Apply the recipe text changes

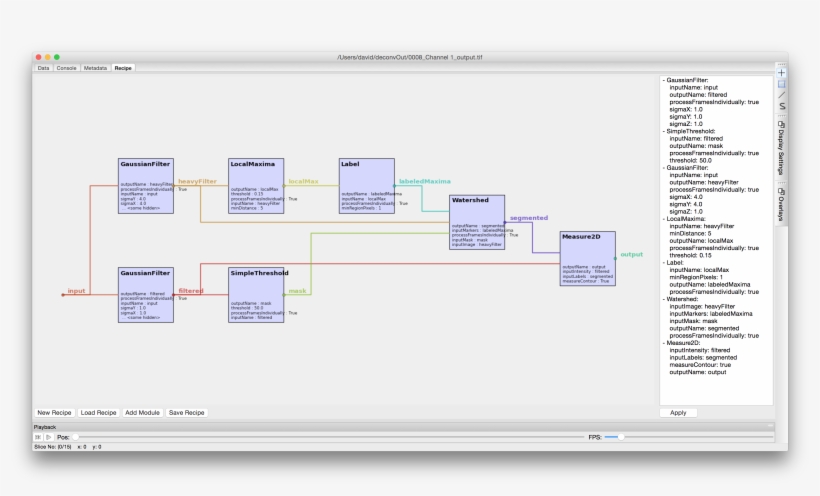tap(677, 412)
